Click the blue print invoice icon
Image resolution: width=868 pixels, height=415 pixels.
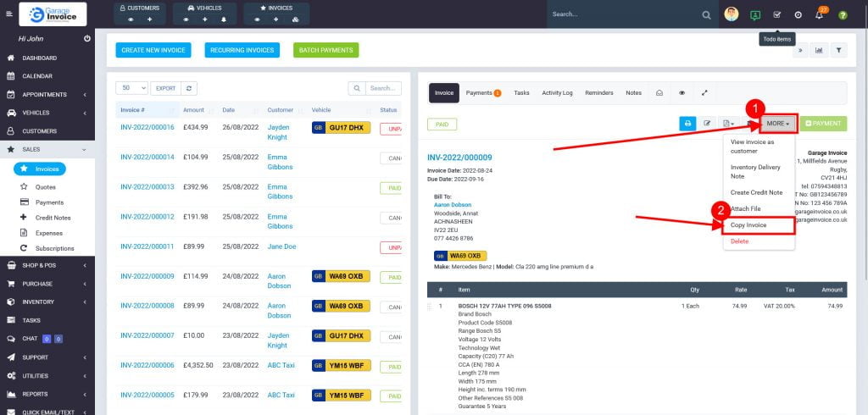687,124
